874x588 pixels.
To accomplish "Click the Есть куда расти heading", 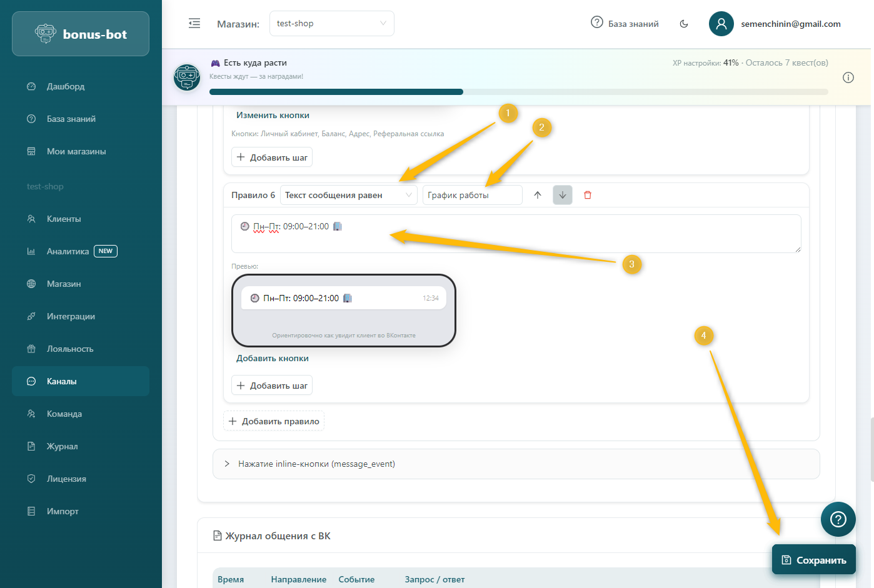I will [255, 62].
